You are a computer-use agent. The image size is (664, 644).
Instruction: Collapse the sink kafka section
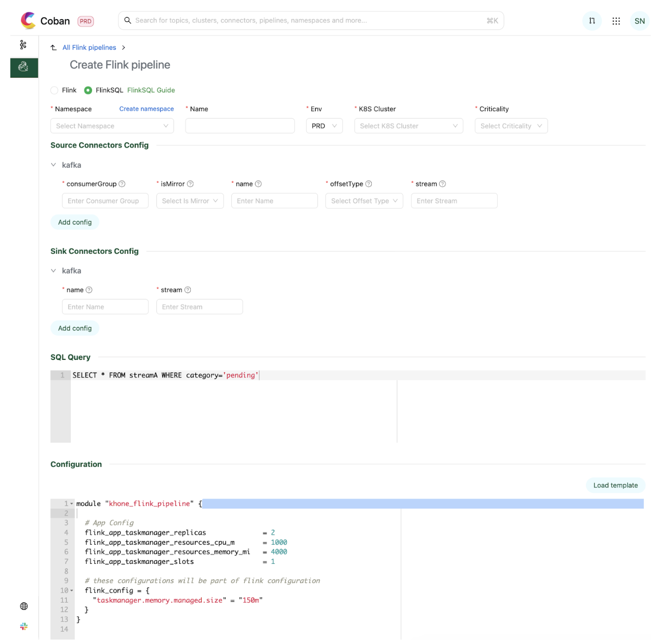[54, 271]
